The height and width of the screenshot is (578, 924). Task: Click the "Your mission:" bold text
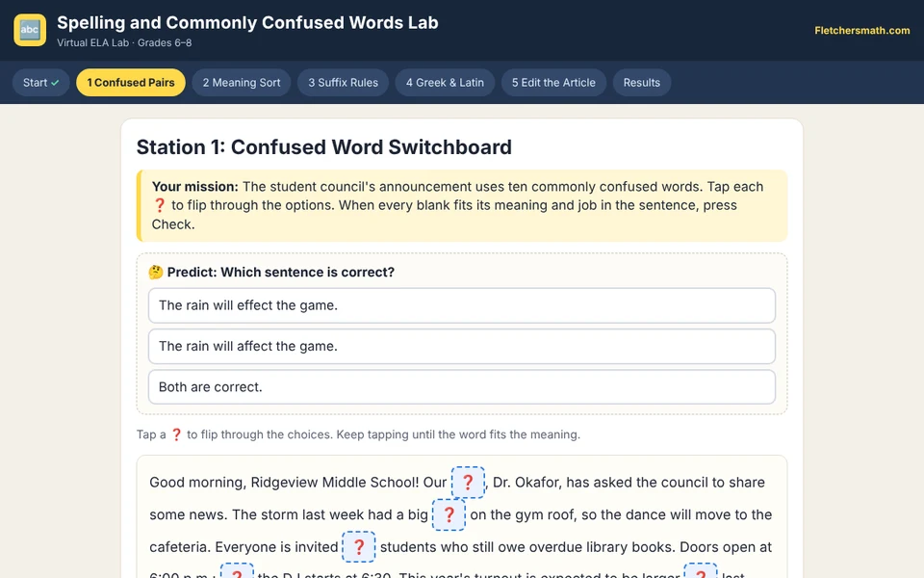[195, 186]
